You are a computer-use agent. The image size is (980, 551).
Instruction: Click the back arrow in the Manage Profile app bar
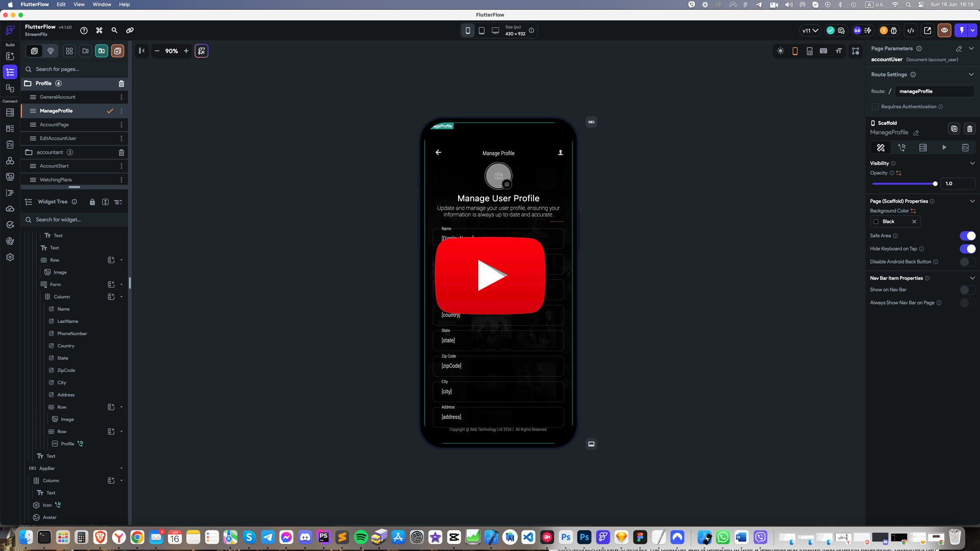click(439, 152)
